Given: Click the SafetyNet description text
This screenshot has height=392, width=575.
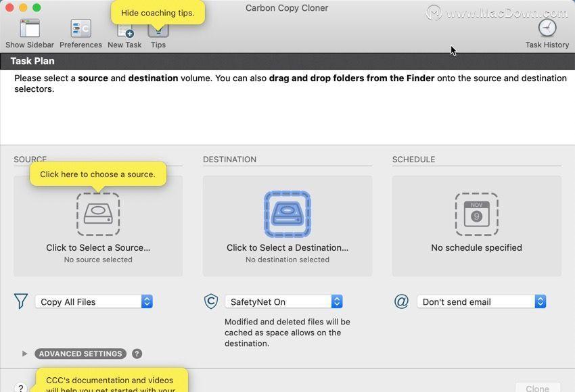Looking at the screenshot, I should tap(287, 333).
